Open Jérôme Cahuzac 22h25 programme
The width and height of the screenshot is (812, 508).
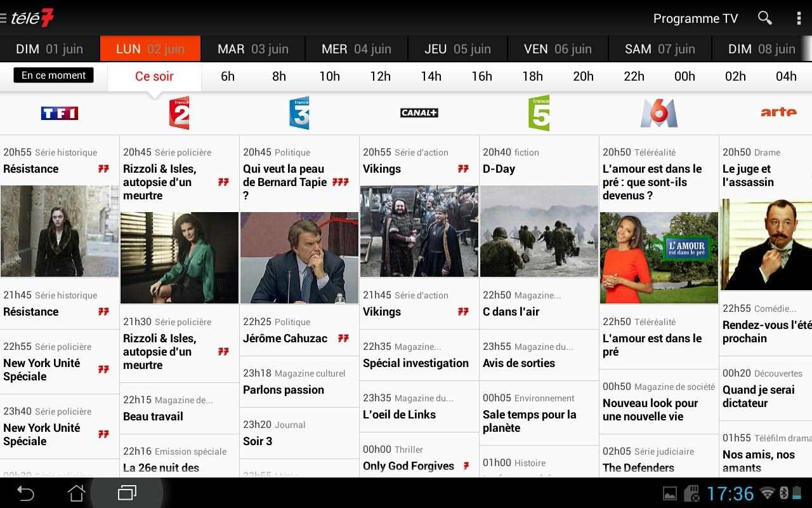pyautogui.click(x=299, y=331)
